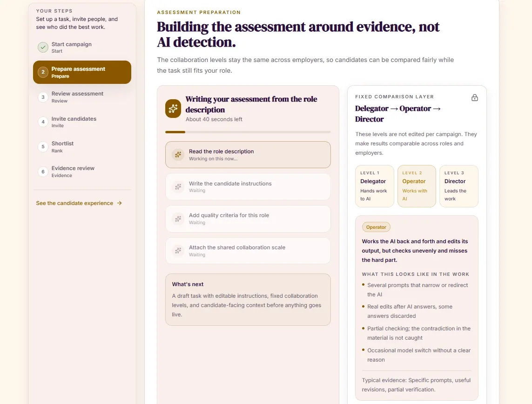This screenshot has height=404, width=532.
Task: Click the sparkle icon beside Writing your assessment
Action: [173, 109]
